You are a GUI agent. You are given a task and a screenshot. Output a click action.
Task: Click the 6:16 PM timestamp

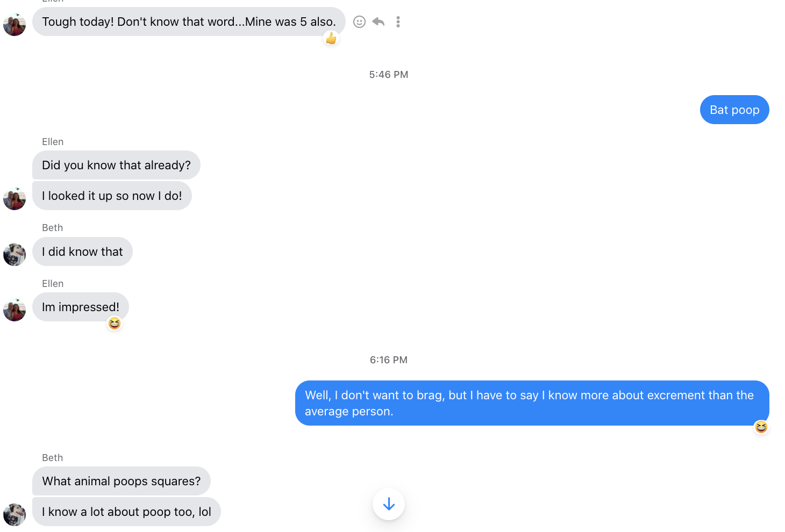click(x=388, y=360)
